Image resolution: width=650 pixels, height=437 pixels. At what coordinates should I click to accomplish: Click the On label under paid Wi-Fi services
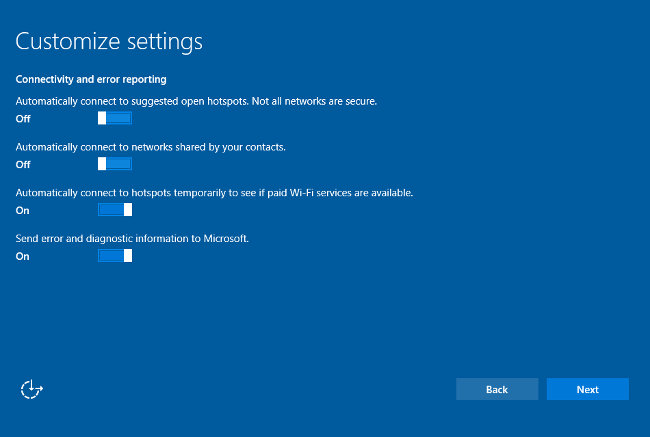pos(23,210)
